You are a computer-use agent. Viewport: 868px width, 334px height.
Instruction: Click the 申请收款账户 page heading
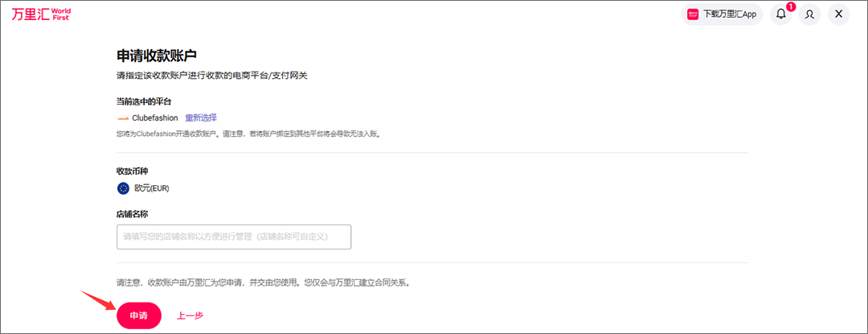tap(157, 55)
